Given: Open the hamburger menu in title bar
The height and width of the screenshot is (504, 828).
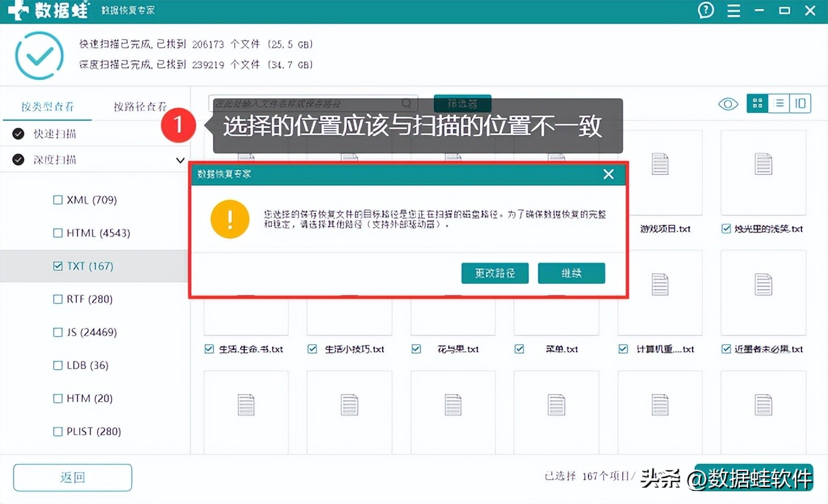Looking at the screenshot, I should (734, 11).
